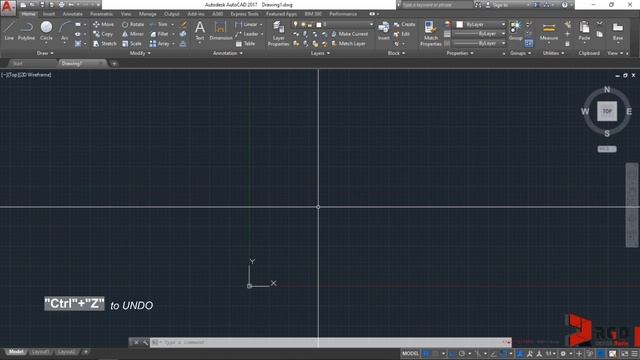Toggle MODEL space button in status bar
The width and height of the screenshot is (640, 360).
410,353
